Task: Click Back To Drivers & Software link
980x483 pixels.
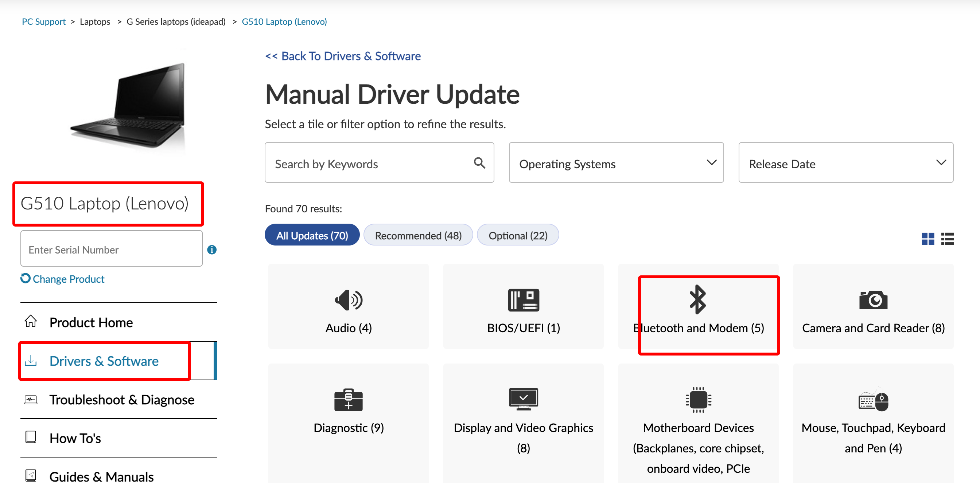Action: [x=343, y=56]
